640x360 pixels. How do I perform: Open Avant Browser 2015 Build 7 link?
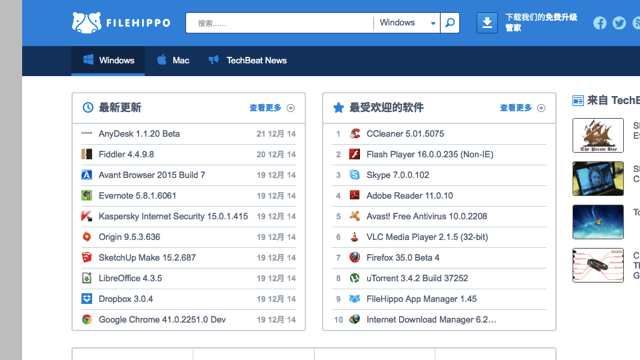coord(152,175)
